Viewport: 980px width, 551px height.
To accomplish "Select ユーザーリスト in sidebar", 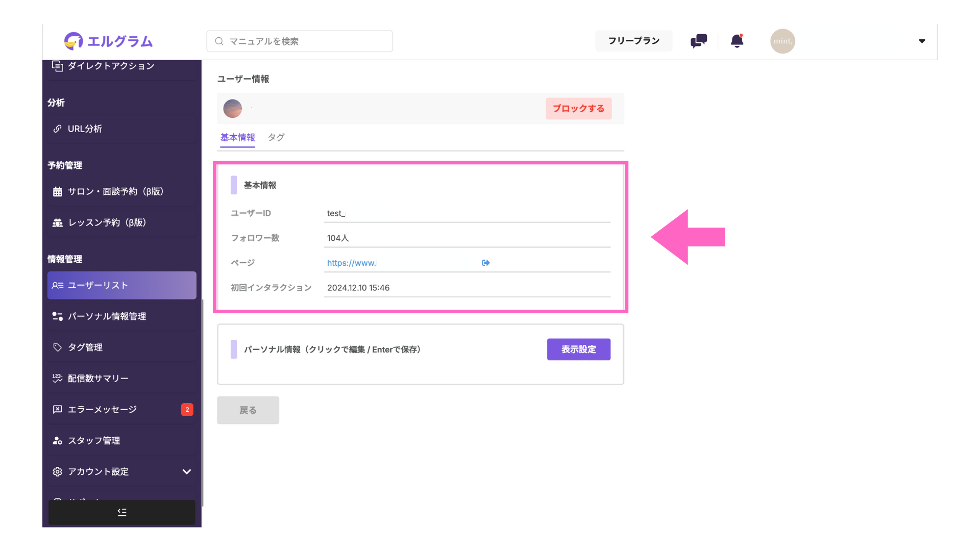I will 122,285.
